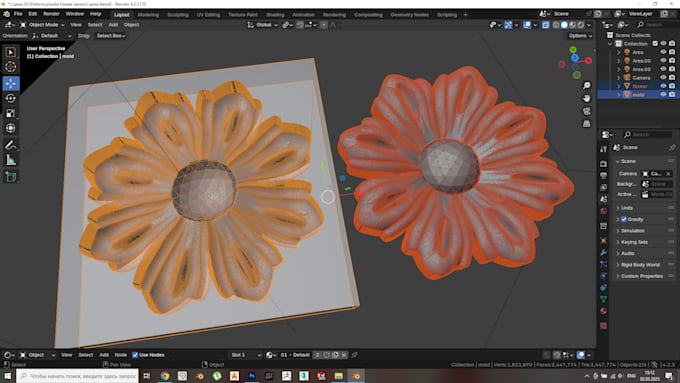This screenshot has height=383, width=680.
Task: Open the Node menu in shader editor
Action: 121,355
